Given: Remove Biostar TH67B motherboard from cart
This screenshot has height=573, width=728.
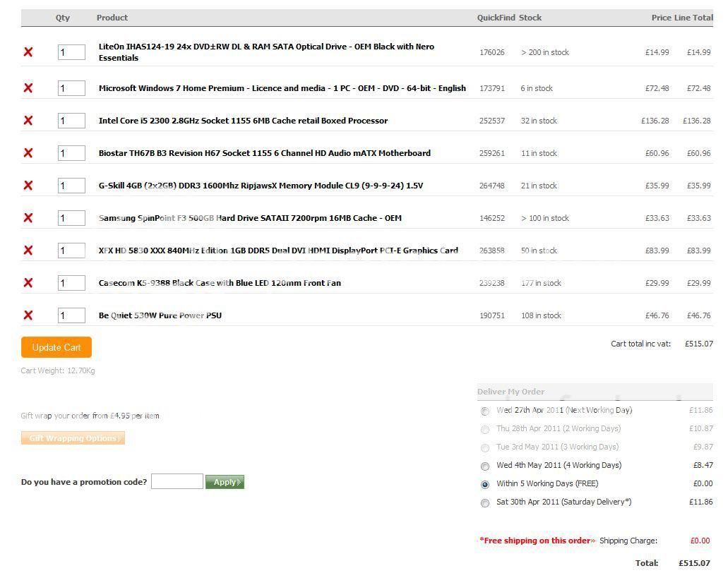Looking at the screenshot, I should point(28,153).
